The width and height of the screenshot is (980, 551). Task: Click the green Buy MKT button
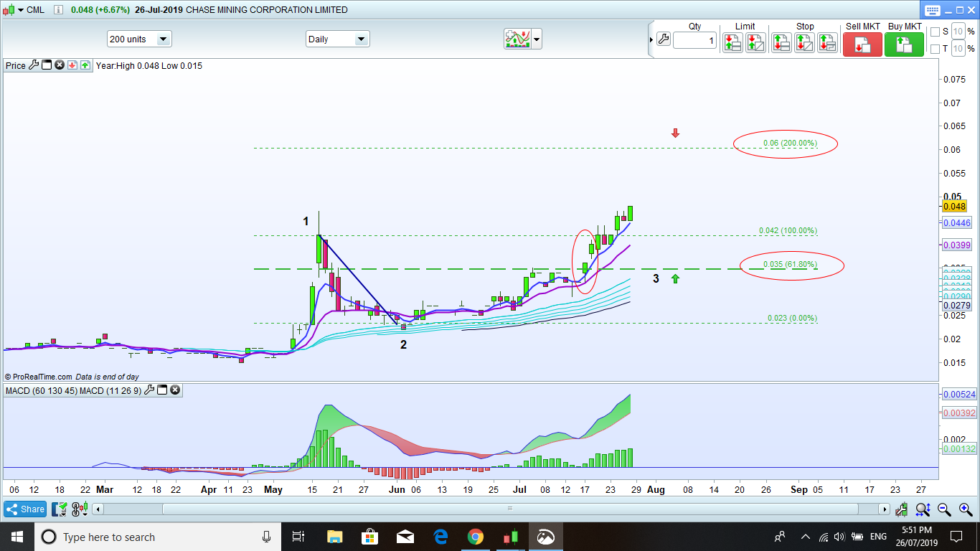904,44
